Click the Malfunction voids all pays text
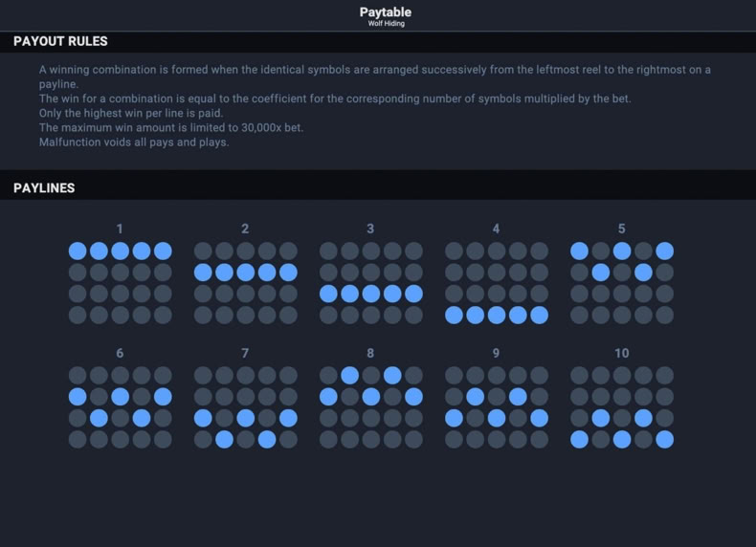 [x=134, y=142]
